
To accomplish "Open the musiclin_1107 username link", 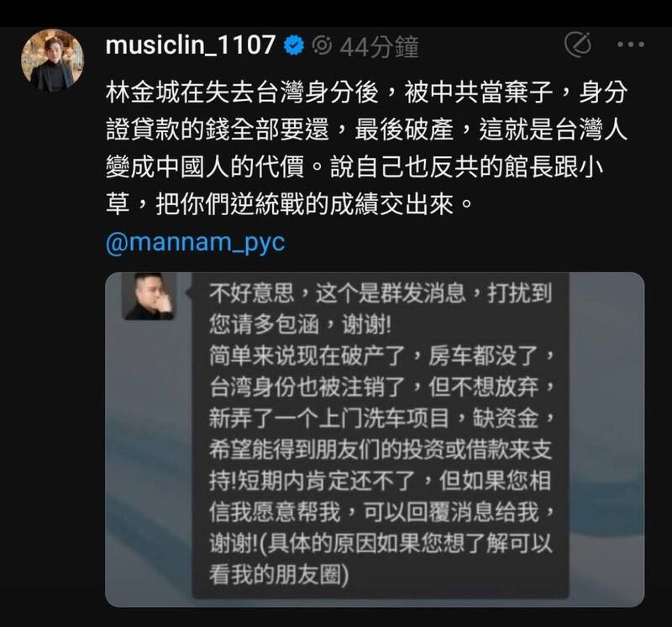I will pos(191,45).
